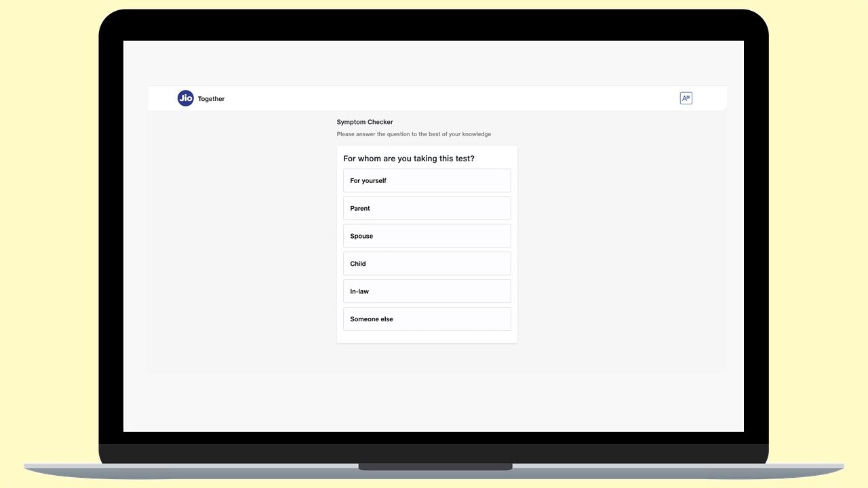Image resolution: width=868 pixels, height=488 pixels.
Task: Choose 'Parent' as test subject
Action: coord(427,209)
